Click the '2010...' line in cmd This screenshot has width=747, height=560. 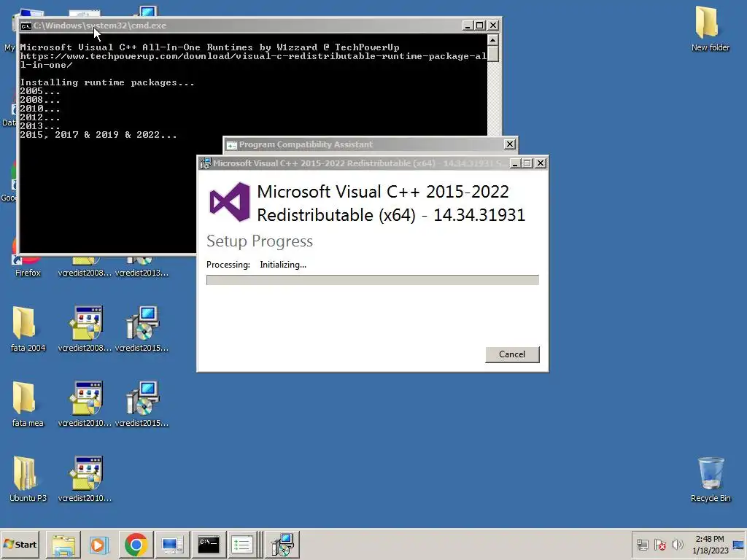40,109
